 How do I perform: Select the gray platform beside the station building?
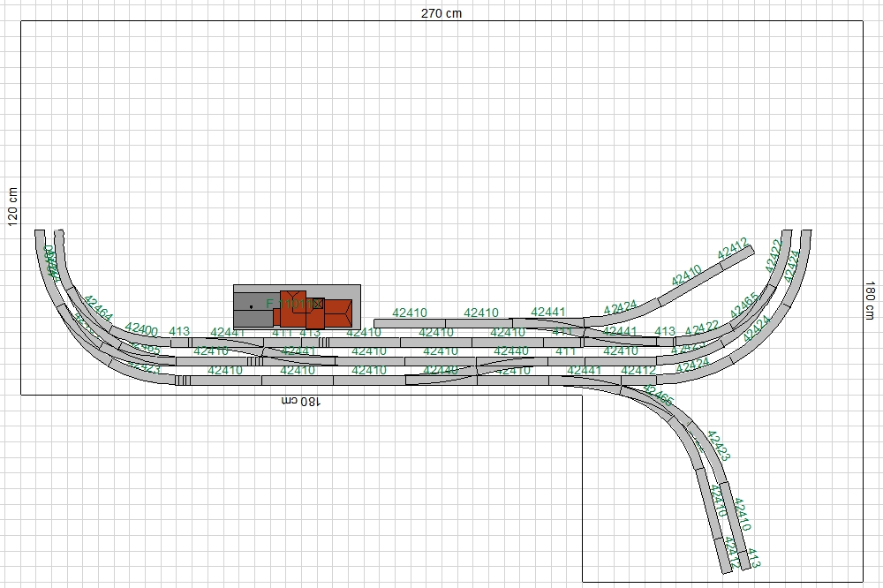[253, 310]
